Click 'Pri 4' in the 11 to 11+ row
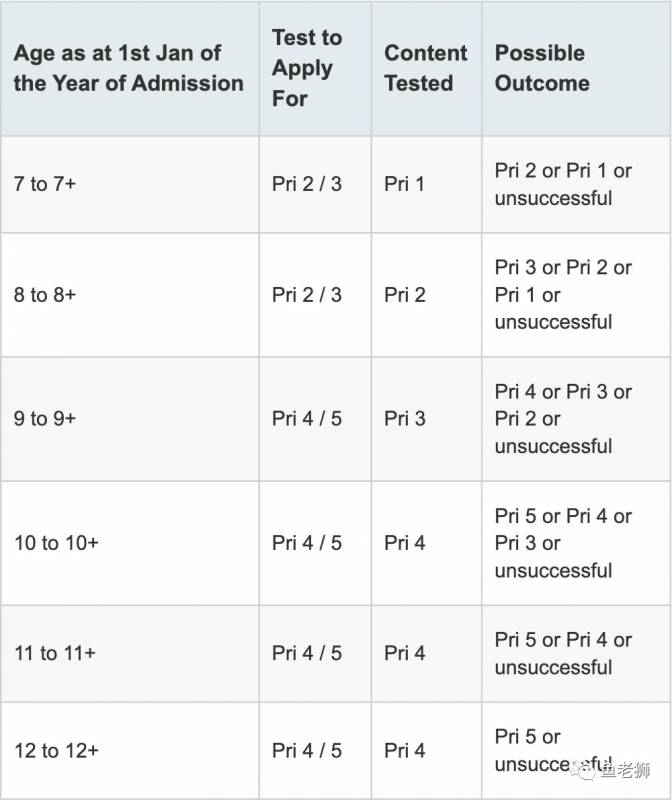 [x=404, y=653]
